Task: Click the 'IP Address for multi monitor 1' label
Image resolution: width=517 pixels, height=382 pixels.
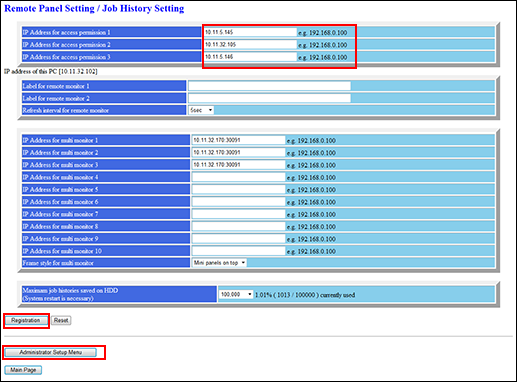Action: [x=60, y=140]
